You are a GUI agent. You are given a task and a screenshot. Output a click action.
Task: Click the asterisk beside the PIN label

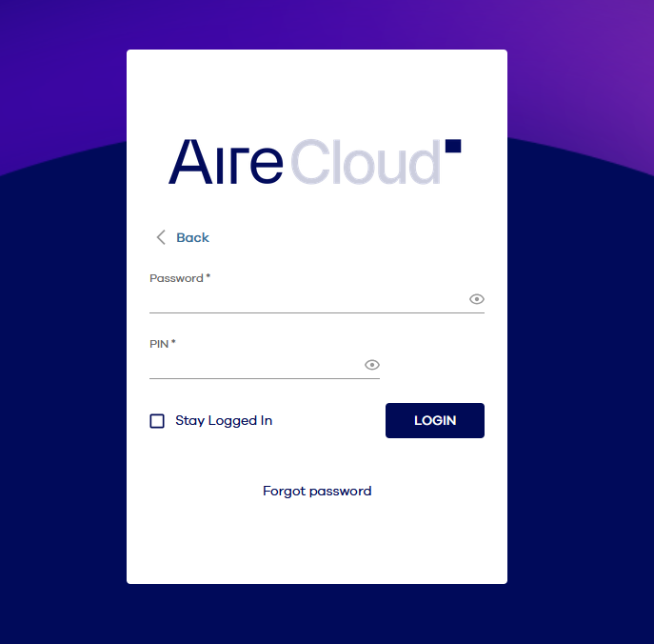[173, 343]
